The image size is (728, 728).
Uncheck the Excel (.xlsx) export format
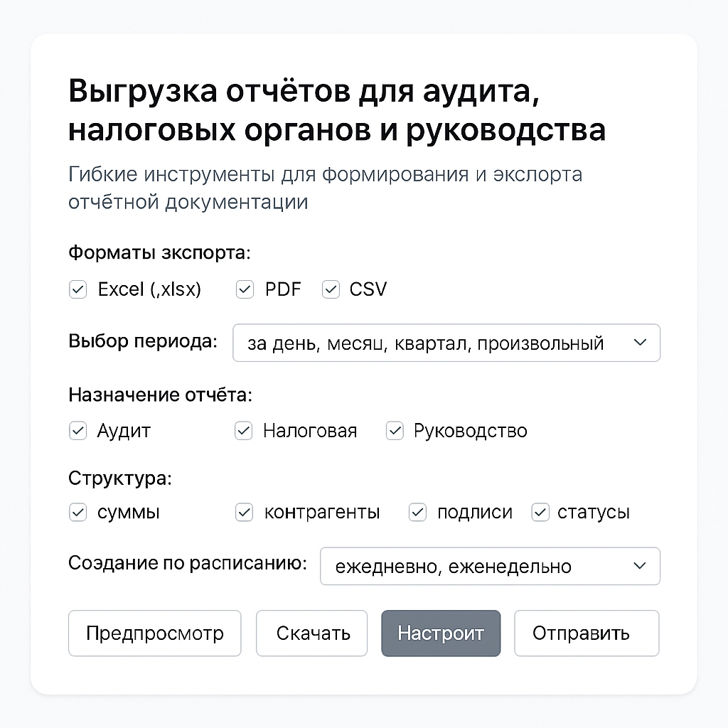pos(77,289)
